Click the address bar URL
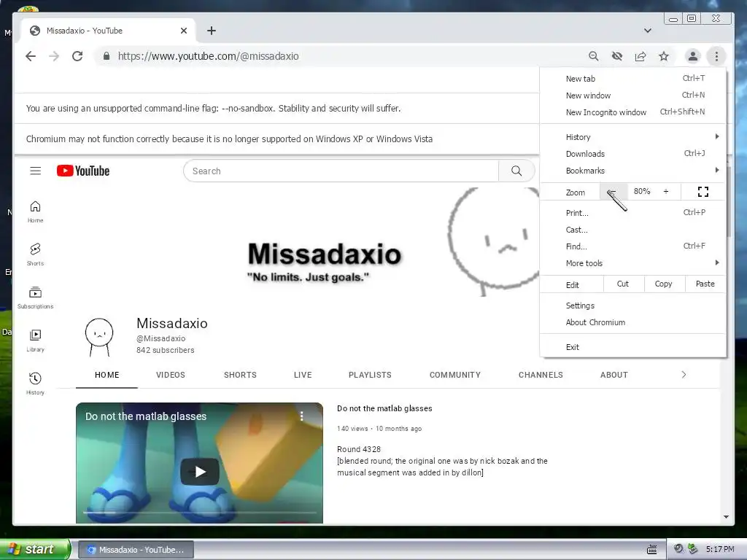The image size is (747, 560). [208, 56]
